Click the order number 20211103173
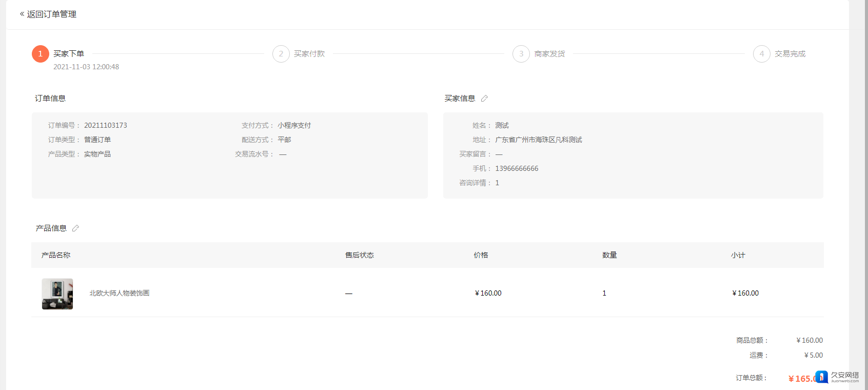 [106, 125]
